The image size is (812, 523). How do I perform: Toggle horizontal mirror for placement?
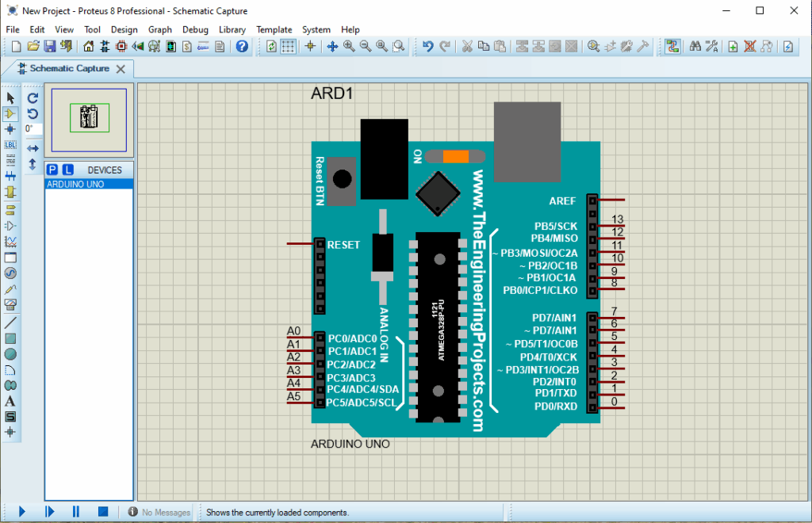click(x=32, y=148)
